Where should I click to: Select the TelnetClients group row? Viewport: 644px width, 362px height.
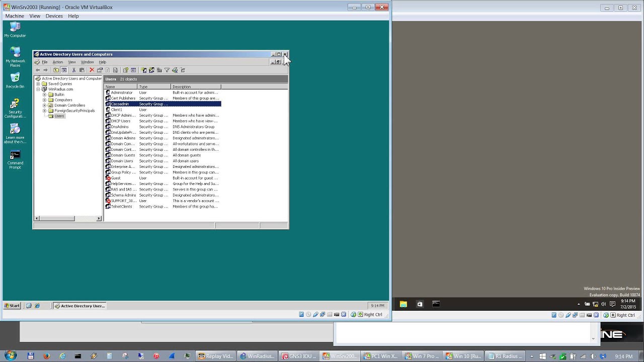[163, 207]
